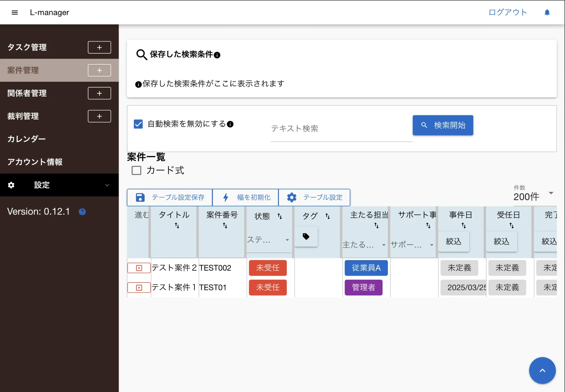Sort by 状態 column arrows
Screen dimensions: 565x392
click(280, 216)
